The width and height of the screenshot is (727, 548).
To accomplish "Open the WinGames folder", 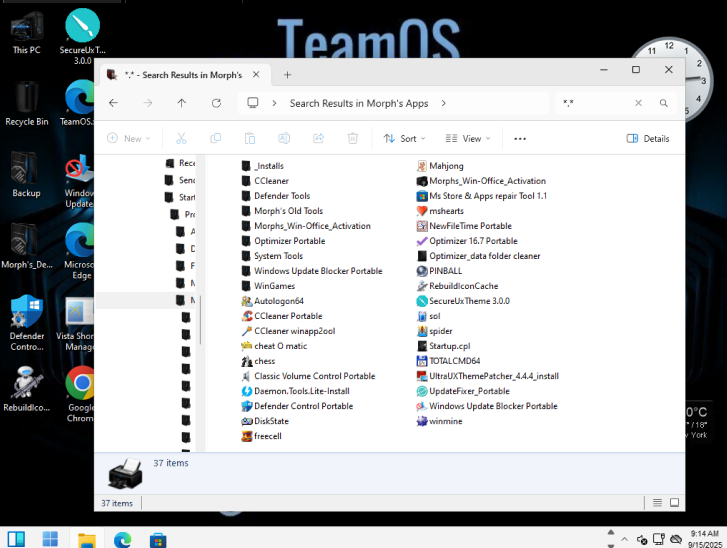I will (x=268, y=286).
